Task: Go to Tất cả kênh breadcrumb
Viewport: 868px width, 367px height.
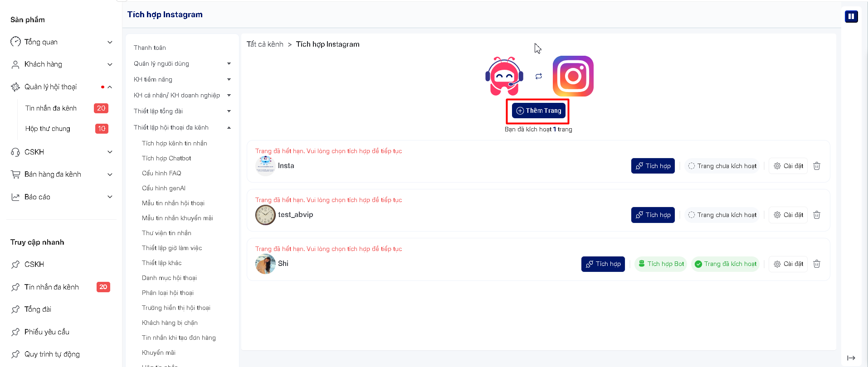Action: [x=265, y=44]
